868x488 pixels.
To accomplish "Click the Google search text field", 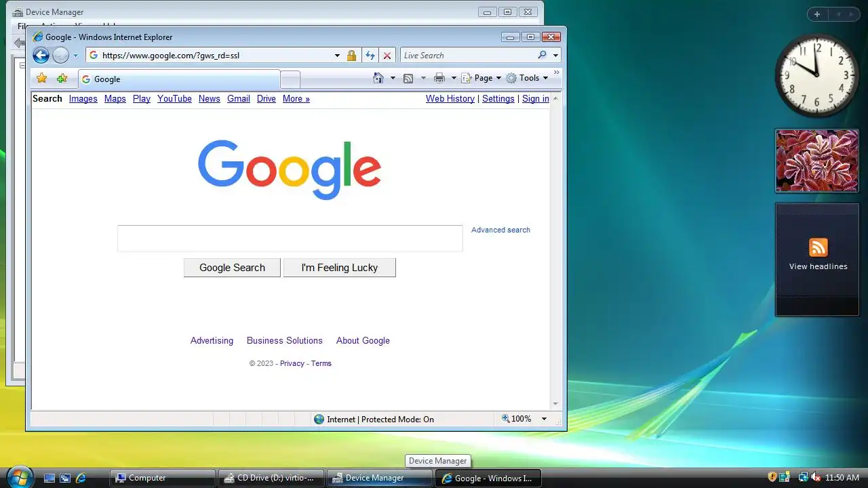I will click(x=290, y=239).
